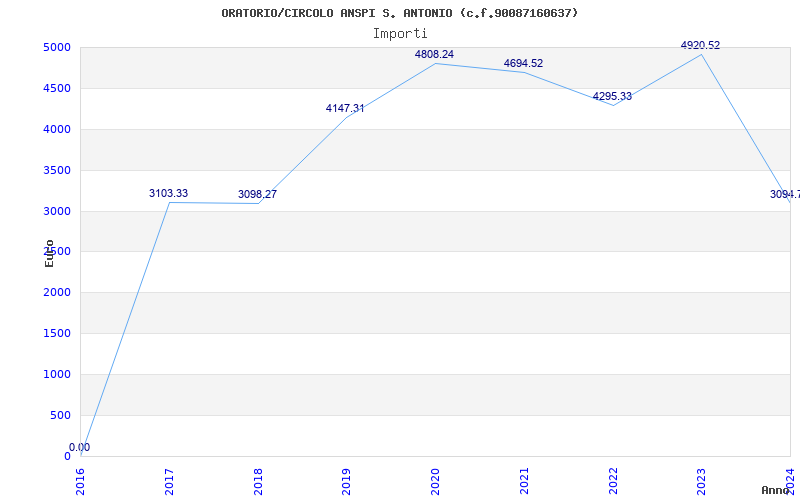Click the 4000 y-axis tick label

tap(57, 130)
